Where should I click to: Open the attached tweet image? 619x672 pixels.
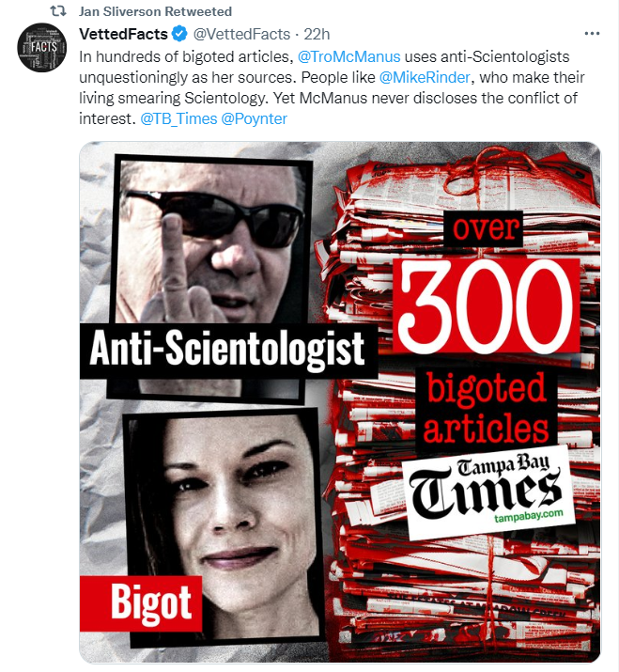pos(340,402)
